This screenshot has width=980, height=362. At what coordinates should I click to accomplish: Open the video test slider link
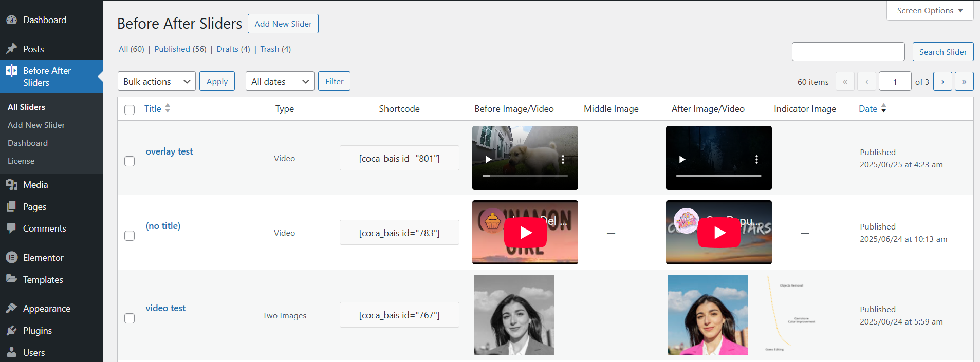coord(165,308)
